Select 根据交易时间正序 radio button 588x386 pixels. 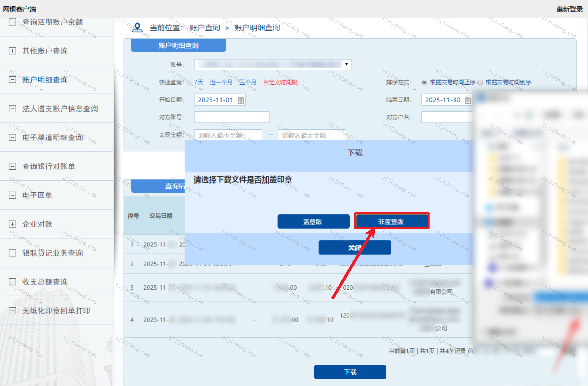click(424, 82)
